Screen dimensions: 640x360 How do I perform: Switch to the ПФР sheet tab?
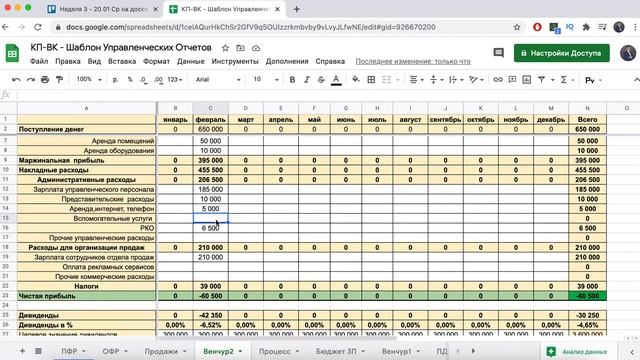pos(73,351)
